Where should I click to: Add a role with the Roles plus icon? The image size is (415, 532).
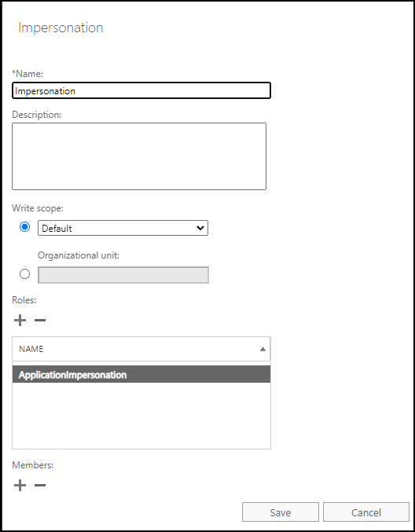20,321
